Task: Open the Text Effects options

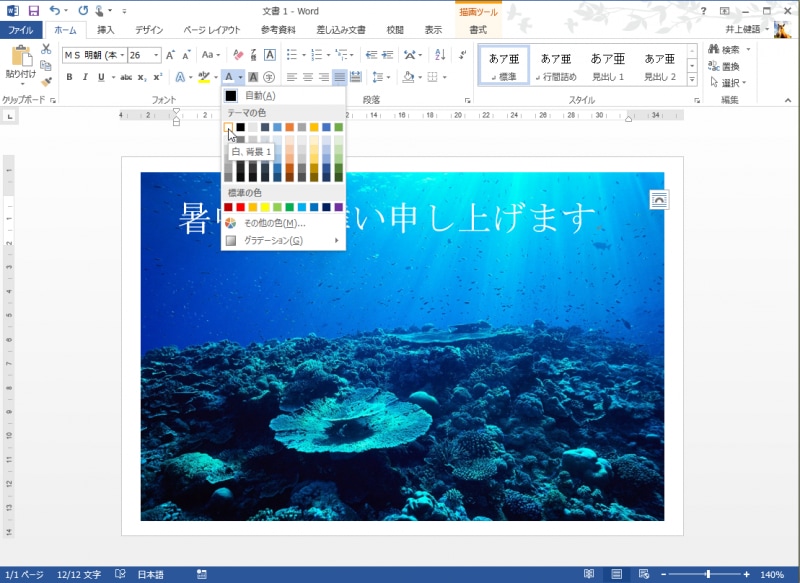Action: click(179, 77)
